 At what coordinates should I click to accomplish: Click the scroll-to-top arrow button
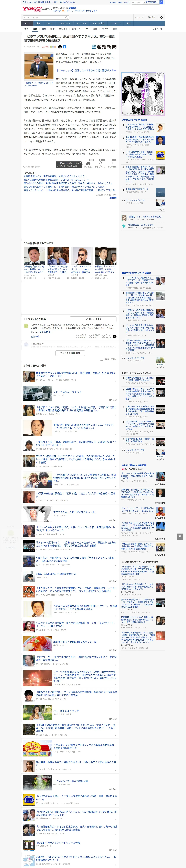tap(180, 536)
